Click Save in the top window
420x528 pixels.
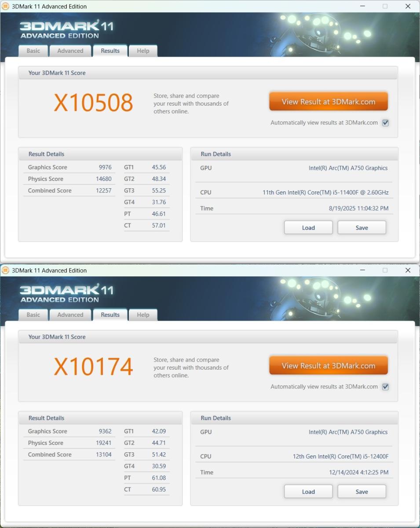click(362, 227)
